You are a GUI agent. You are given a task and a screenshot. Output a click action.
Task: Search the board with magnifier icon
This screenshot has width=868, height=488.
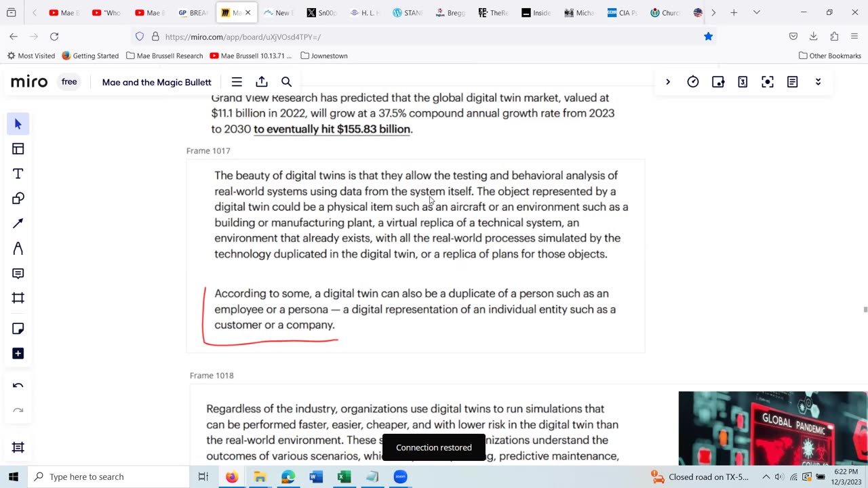point(286,82)
